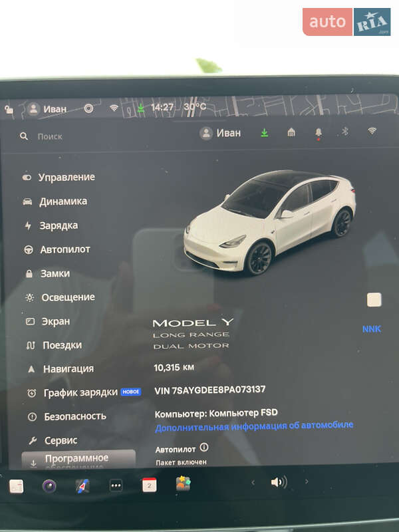This screenshot has width=399, height=532.
Task: Select the white car color swatch
Action: pos(374,300)
